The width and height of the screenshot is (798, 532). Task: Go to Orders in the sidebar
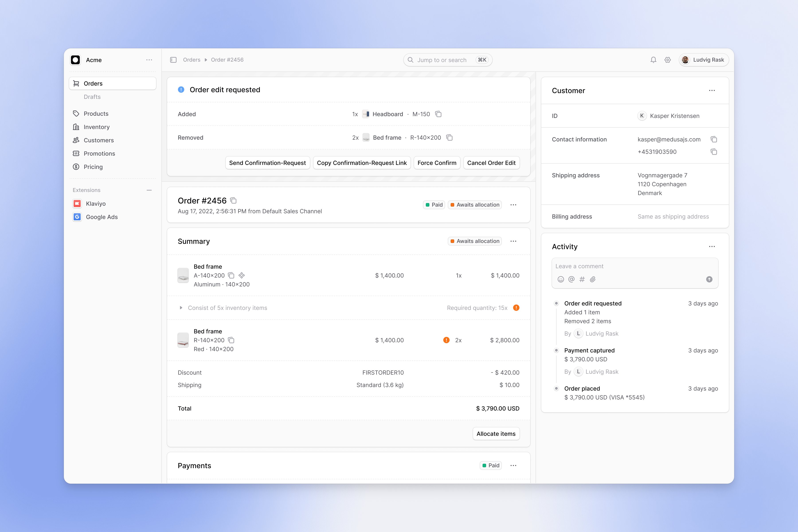113,84
